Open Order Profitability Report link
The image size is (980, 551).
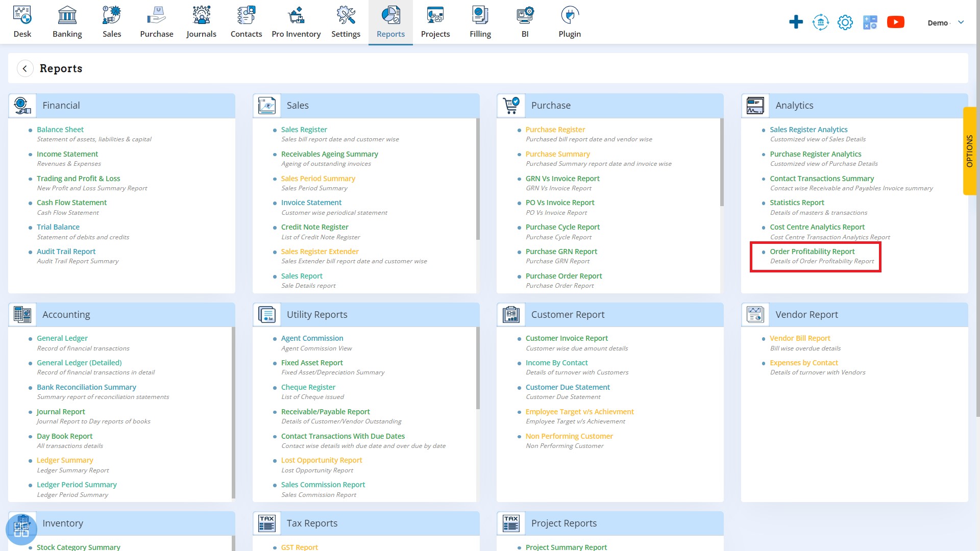click(813, 251)
